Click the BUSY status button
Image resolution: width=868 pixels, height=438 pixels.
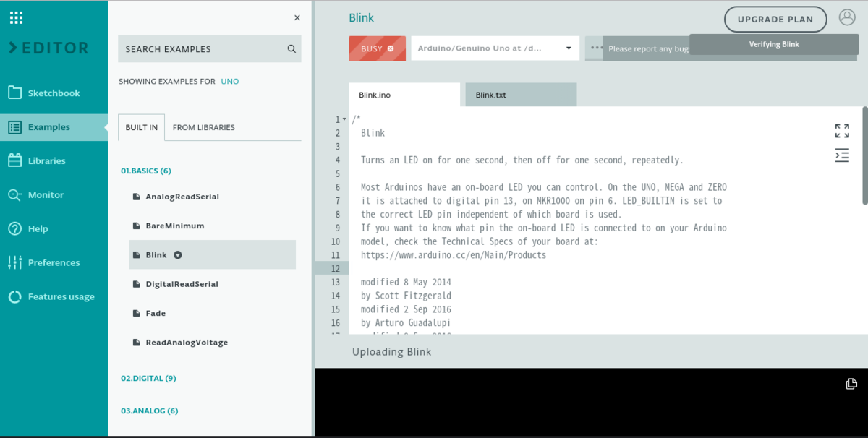(x=377, y=48)
